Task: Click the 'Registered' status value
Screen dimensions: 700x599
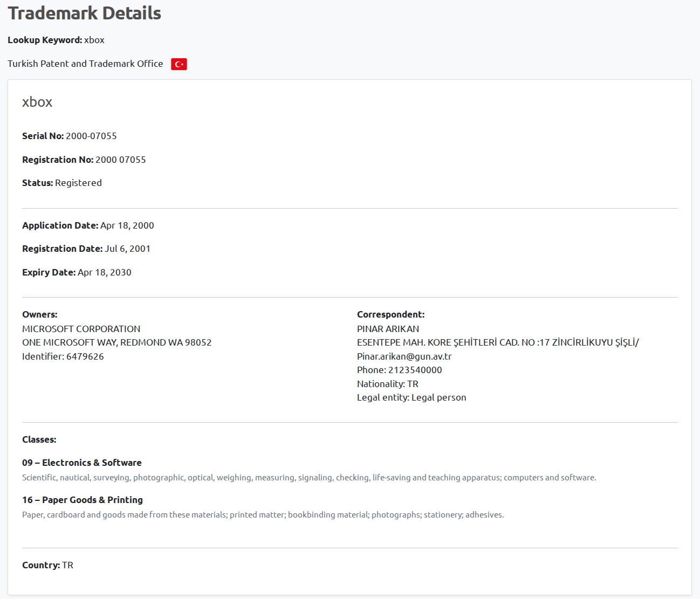Action: [78, 183]
